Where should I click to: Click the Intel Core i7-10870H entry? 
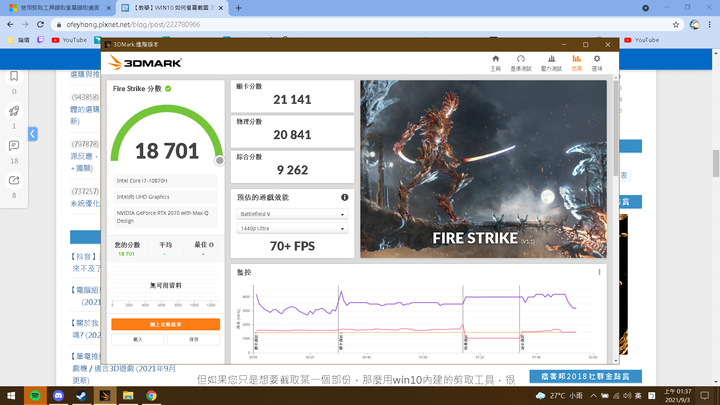coord(165,181)
